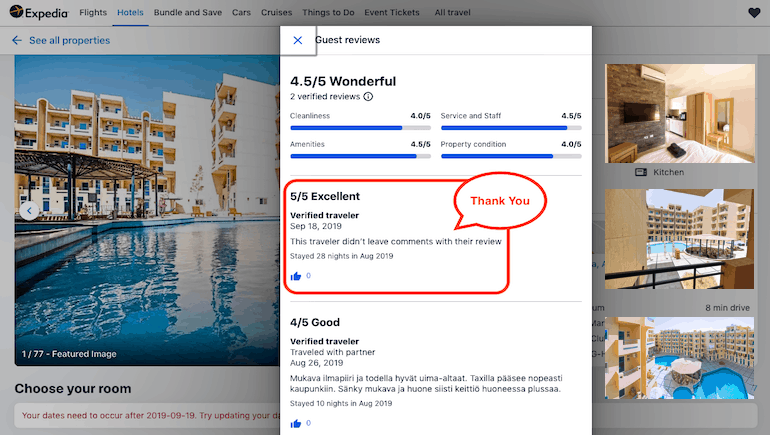Open the saved trips heart icon
The width and height of the screenshot is (770, 435).
(754, 13)
